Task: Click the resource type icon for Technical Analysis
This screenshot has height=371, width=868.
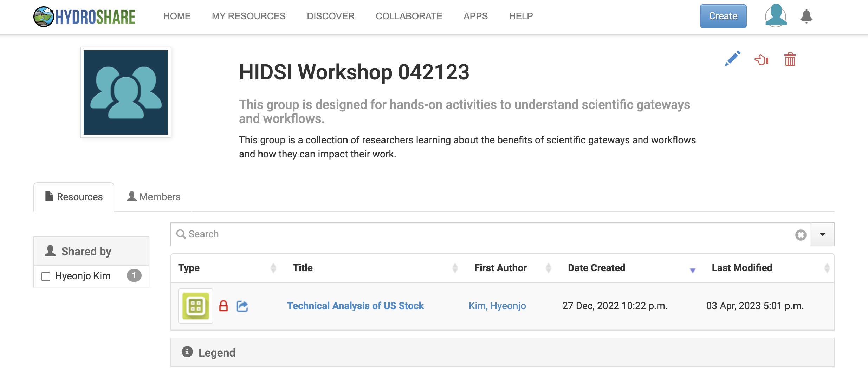Action: [196, 306]
